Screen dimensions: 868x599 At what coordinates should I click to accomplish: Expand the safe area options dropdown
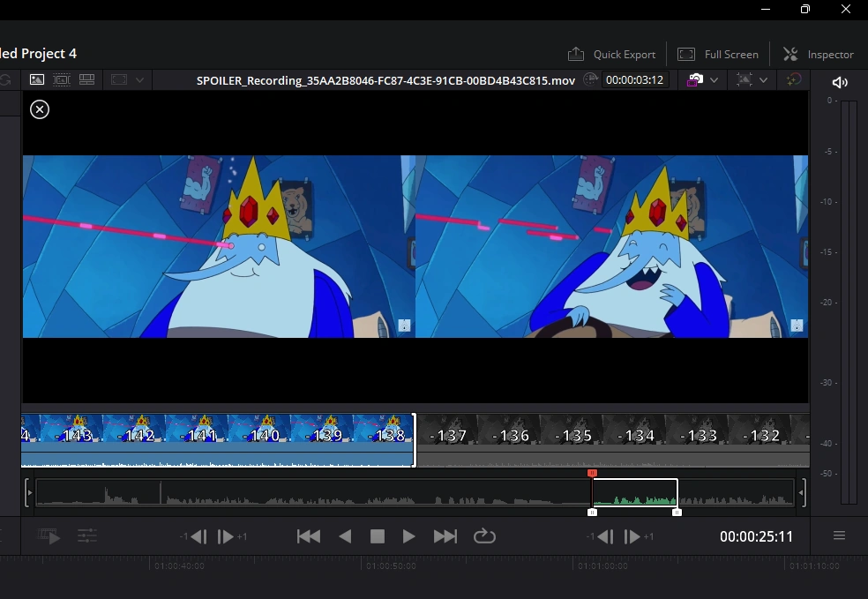point(139,80)
